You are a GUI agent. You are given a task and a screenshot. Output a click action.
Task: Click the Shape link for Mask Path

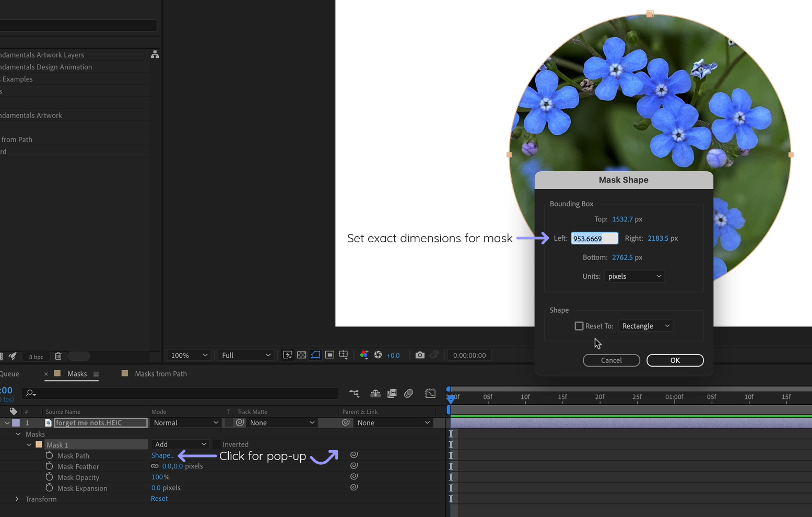click(162, 455)
